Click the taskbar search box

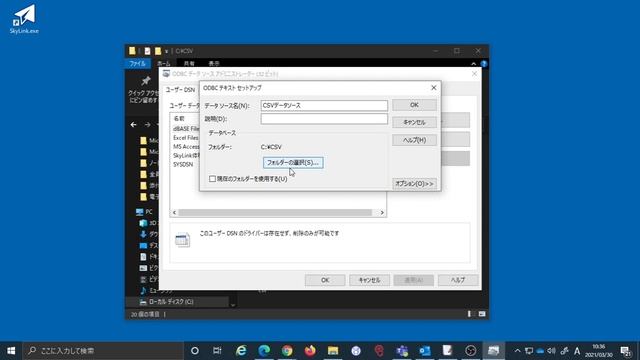point(103,351)
